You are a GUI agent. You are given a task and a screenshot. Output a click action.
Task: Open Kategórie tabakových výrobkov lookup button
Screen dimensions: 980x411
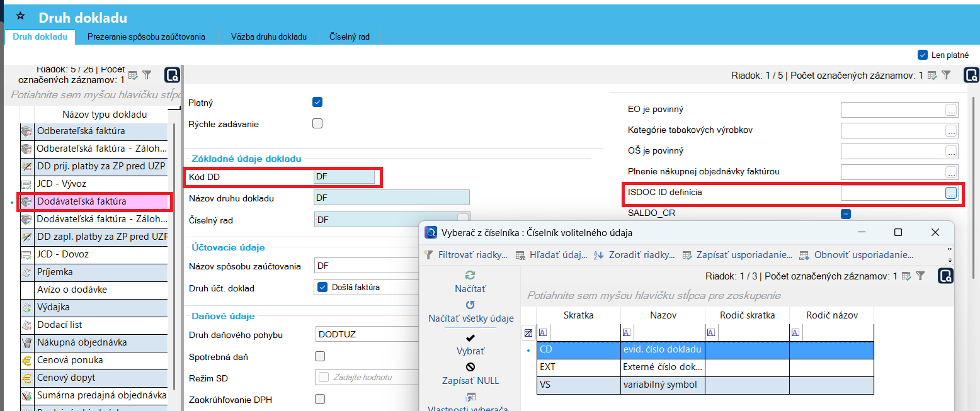(951, 131)
